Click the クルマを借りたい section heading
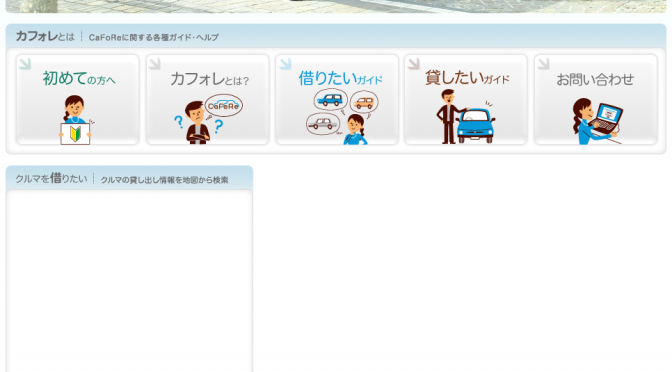Image resolution: width=672 pixels, height=372 pixels. (51, 178)
